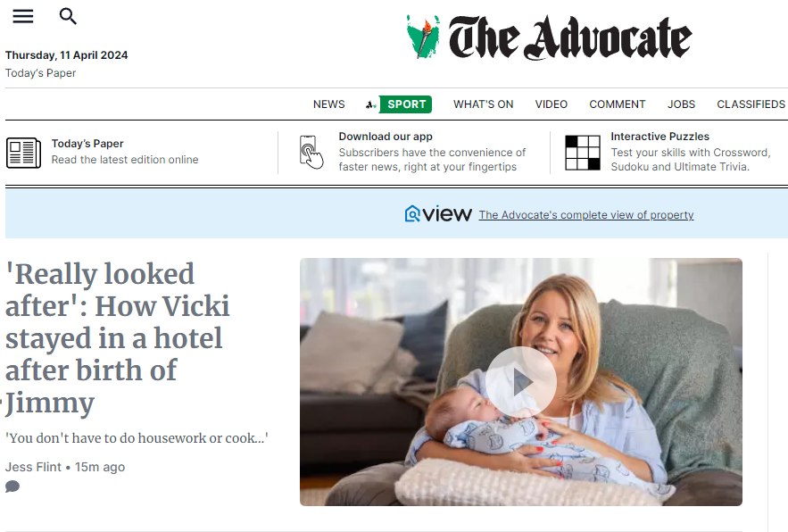Click the Interactive Puzzles heading

click(659, 137)
